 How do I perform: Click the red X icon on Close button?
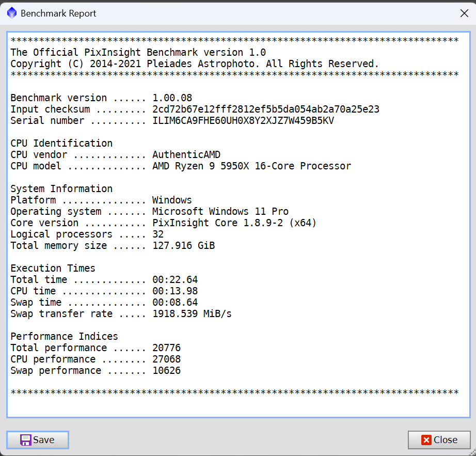(x=426, y=440)
